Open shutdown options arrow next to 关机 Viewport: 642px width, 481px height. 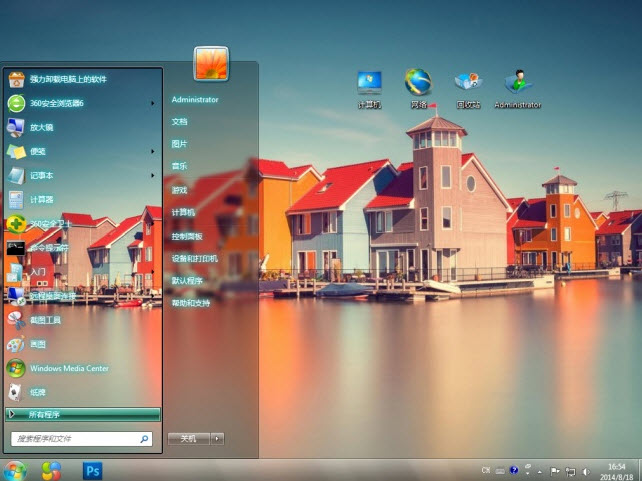tap(218, 438)
